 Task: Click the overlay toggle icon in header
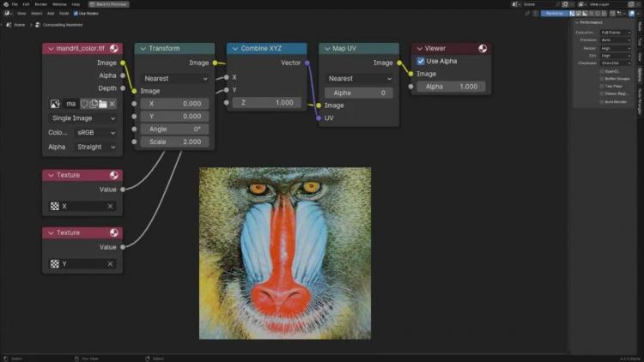632,13
